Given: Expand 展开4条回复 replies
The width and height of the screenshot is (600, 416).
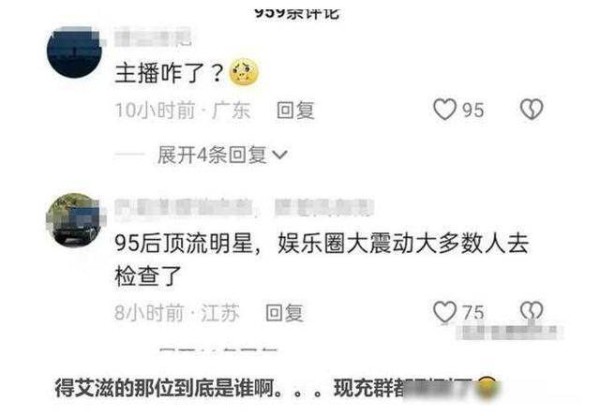Looking at the screenshot, I should tap(222, 155).
